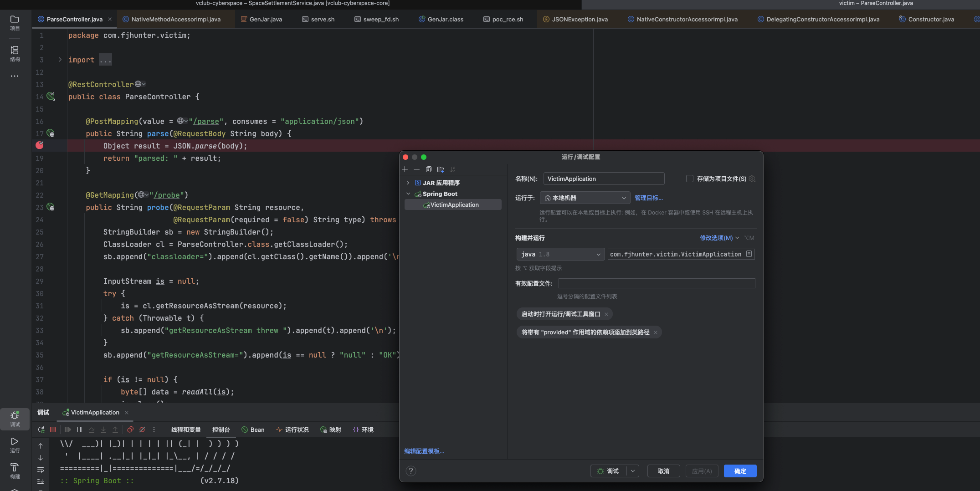Open the 修改选项 dropdown link
Image resolution: width=980 pixels, height=491 pixels.
coord(719,238)
